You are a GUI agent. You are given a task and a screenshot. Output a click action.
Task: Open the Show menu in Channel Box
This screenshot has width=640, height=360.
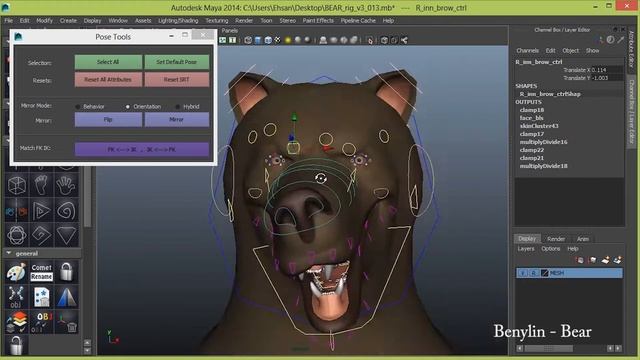[x=593, y=51]
